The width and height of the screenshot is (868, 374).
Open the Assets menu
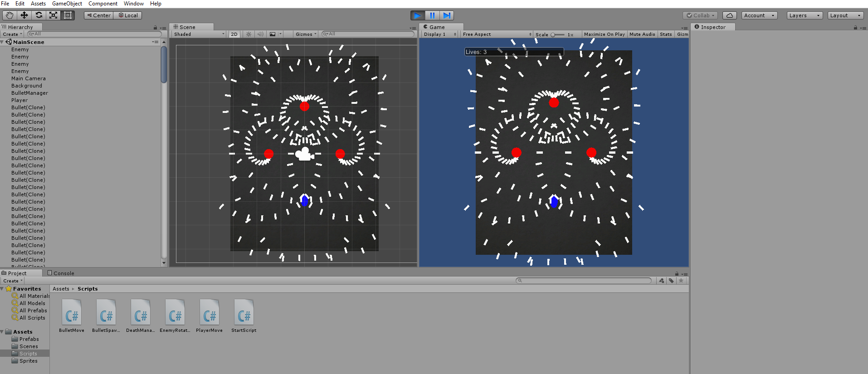(38, 4)
